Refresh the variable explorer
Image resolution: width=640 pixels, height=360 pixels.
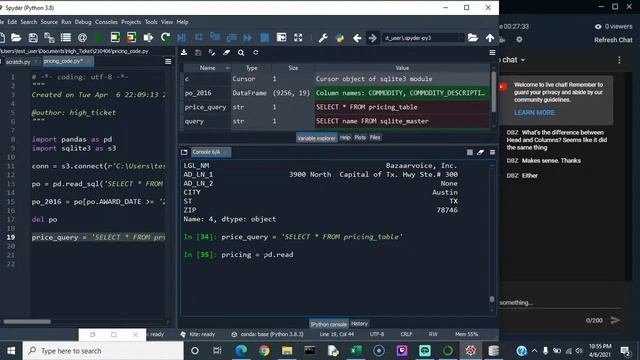point(256,53)
